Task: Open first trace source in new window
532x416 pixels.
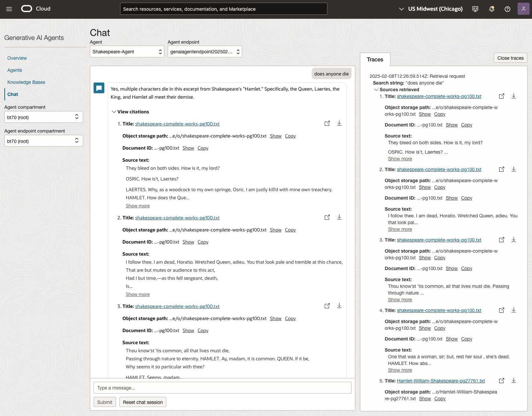Action: point(501,96)
